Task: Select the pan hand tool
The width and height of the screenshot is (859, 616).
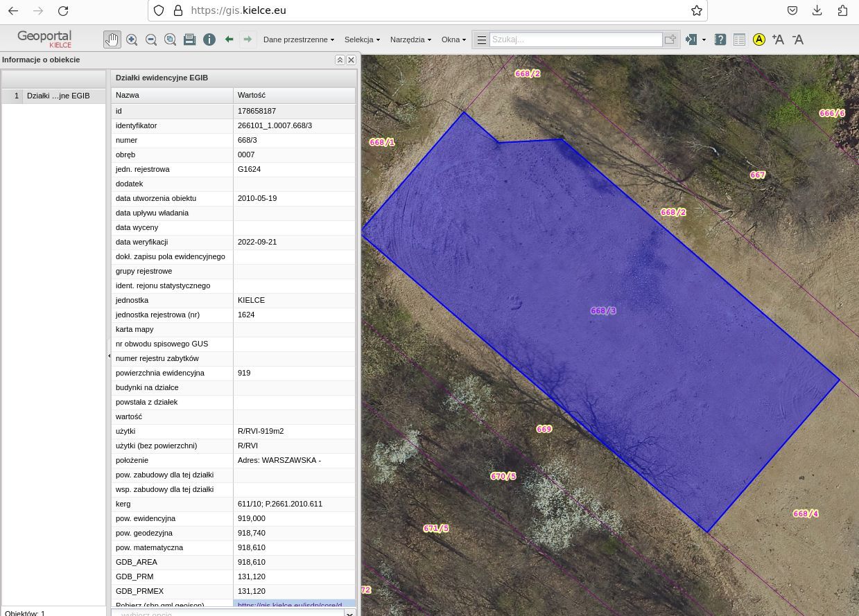Action: tap(112, 39)
